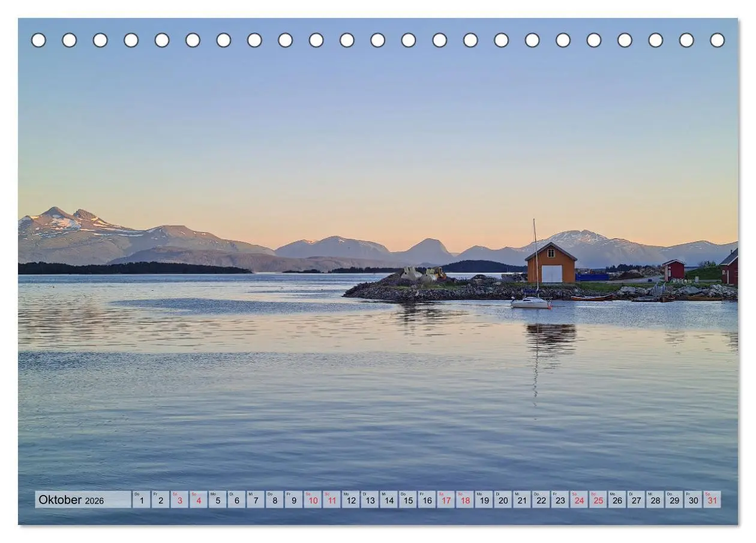The image size is (756, 543).
Task: Select day 30 (Fr) cell
Action: [x=694, y=500]
